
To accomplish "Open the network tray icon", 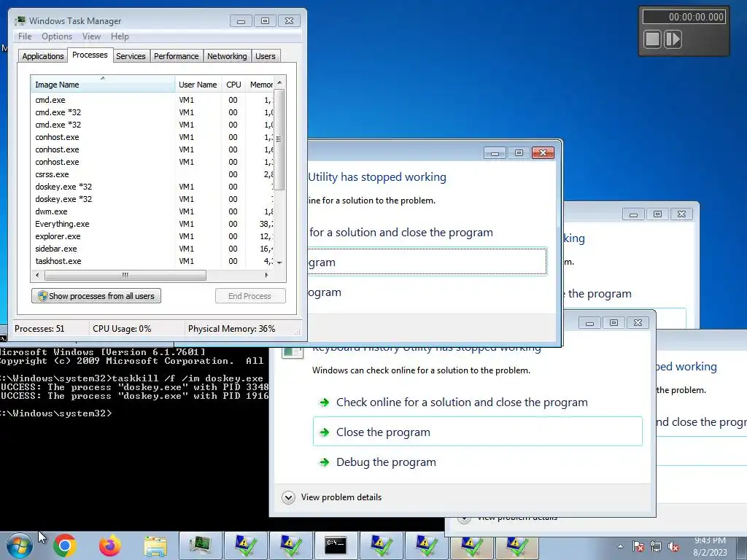I will coord(656,547).
